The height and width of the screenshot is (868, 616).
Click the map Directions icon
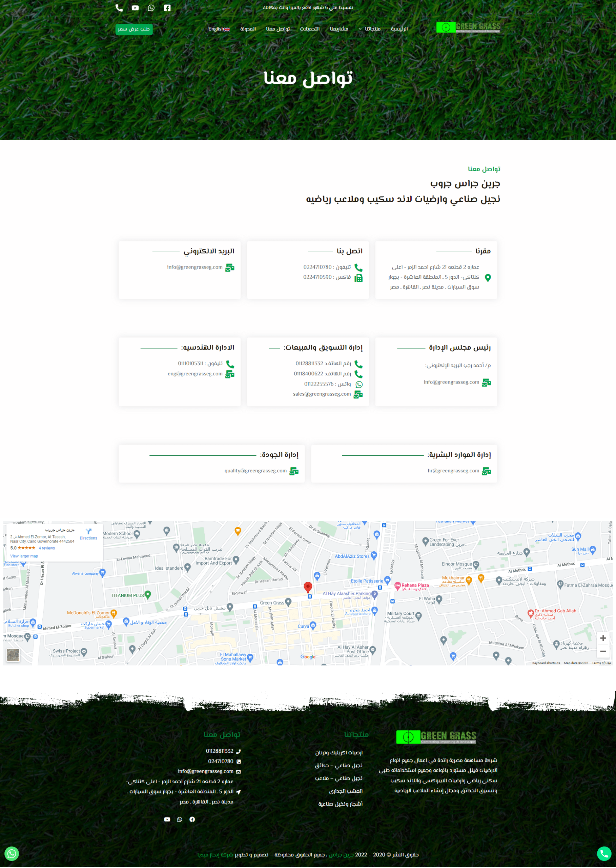88,531
